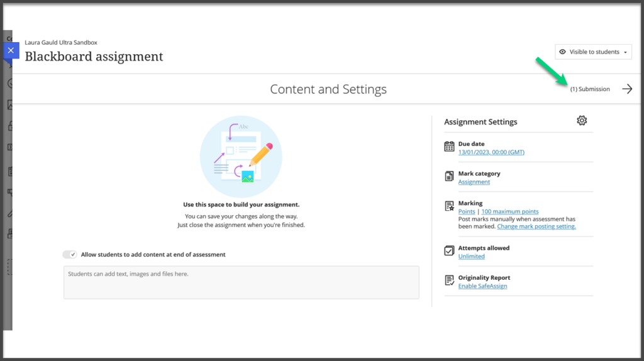Image resolution: width=644 pixels, height=361 pixels.
Task: Click the Originality Report label
Action: point(484,277)
